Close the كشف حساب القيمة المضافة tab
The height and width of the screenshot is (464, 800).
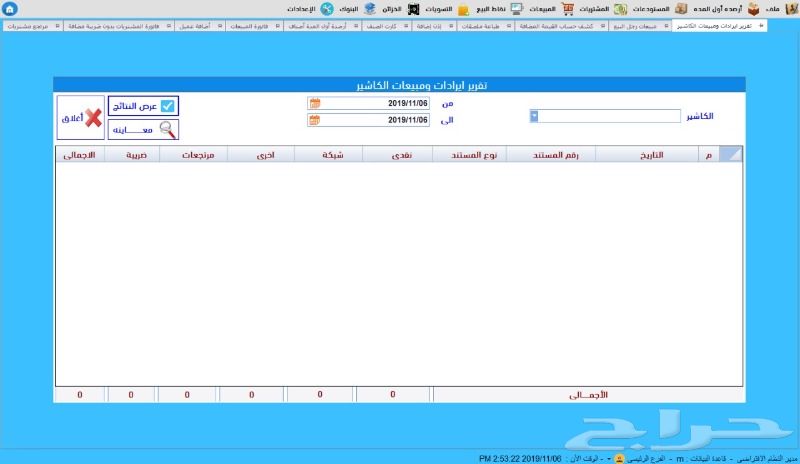pos(603,26)
